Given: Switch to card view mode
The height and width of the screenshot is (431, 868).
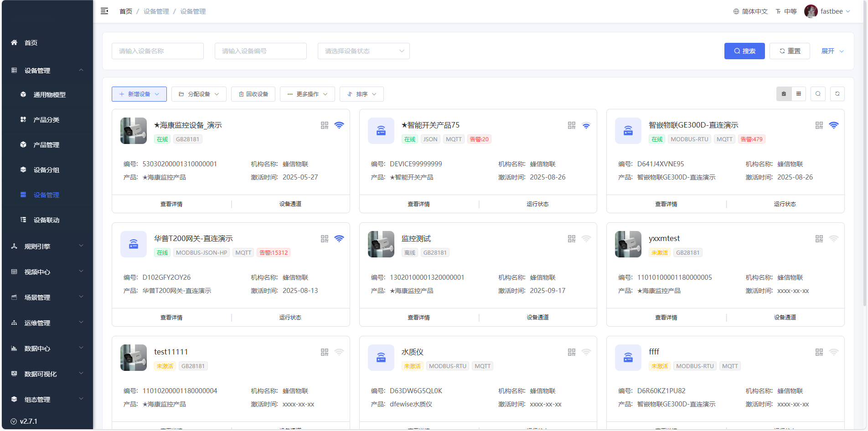Looking at the screenshot, I should tap(784, 94).
